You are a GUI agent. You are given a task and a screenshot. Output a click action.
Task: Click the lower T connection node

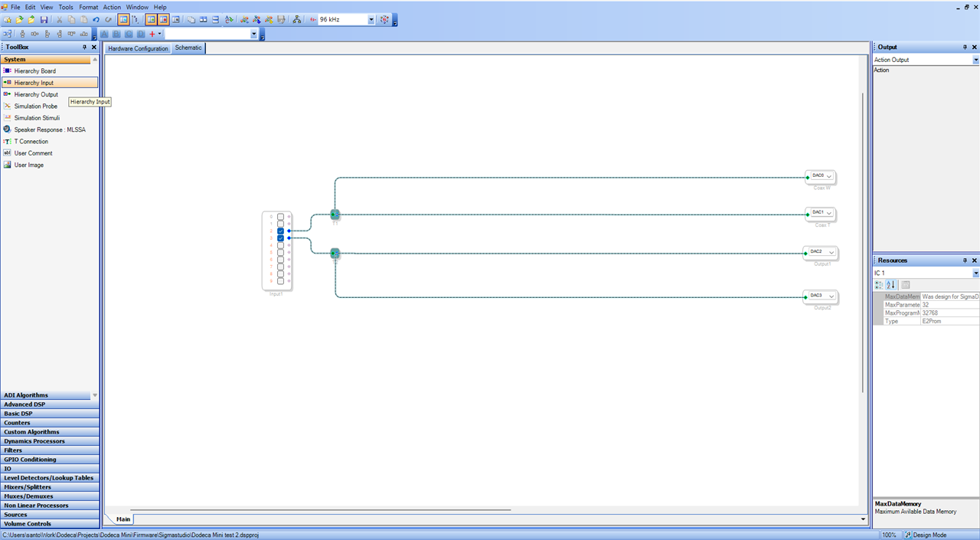coord(335,254)
